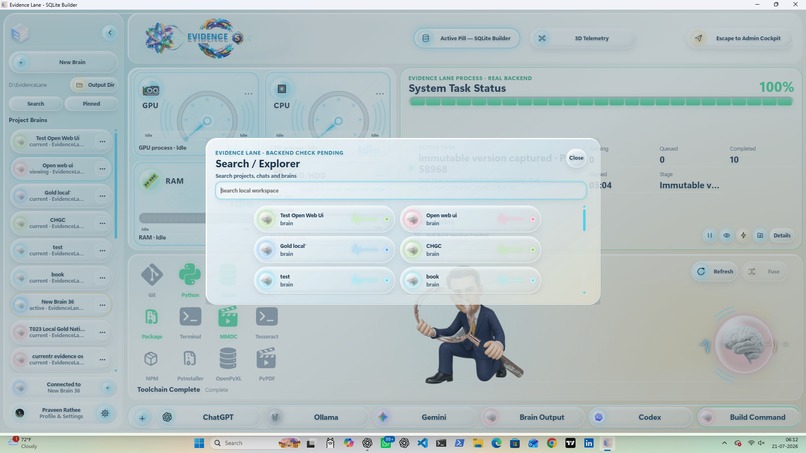
Task: Click Escape to Admin Cockpit
Action: pos(739,38)
